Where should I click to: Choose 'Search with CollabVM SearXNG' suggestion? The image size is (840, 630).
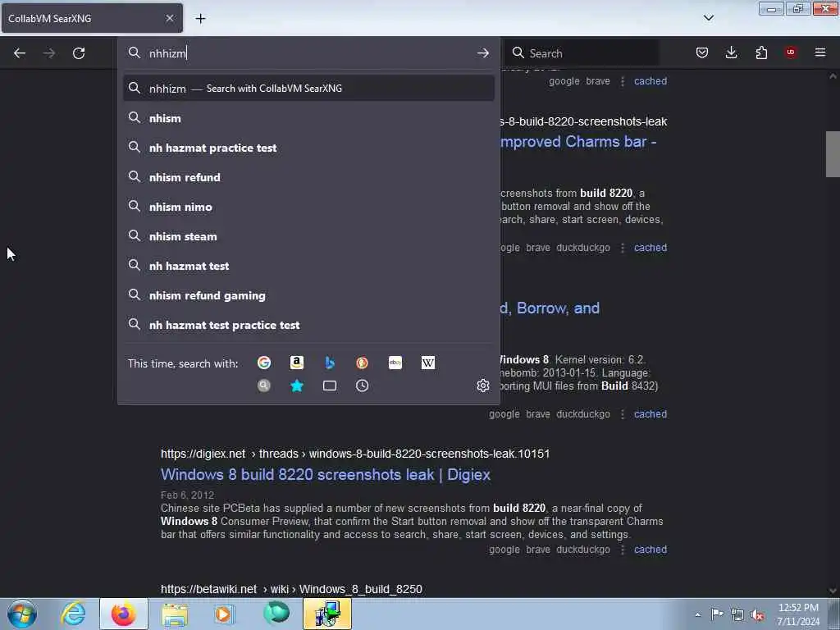(308, 89)
